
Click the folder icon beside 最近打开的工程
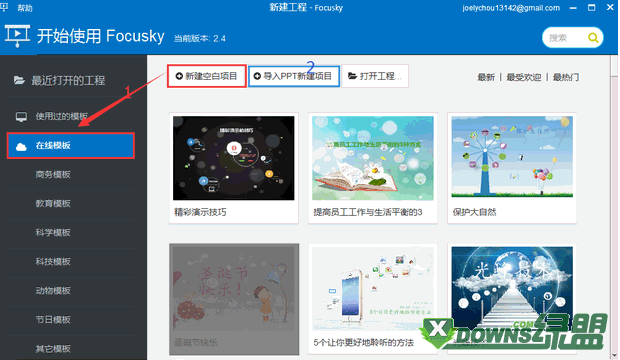19,80
